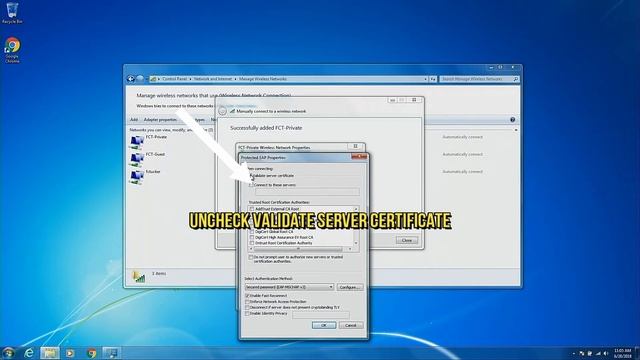Check Enable Identity Privacy
Viewport: 640px width, 360px height.
247,313
